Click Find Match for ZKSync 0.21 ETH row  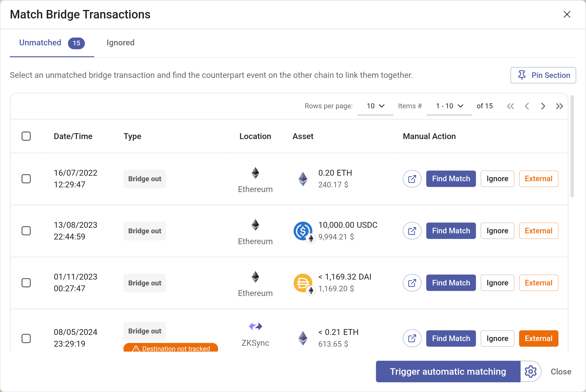click(x=451, y=338)
